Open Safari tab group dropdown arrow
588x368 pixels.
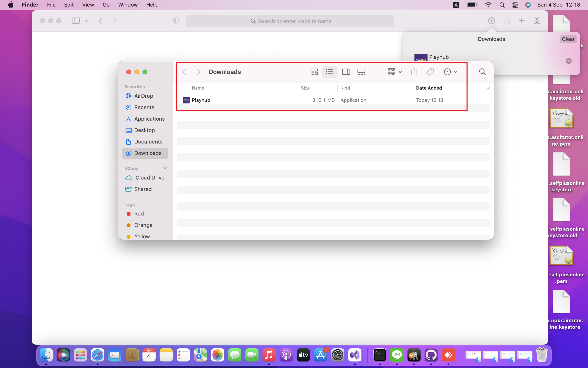(x=87, y=21)
